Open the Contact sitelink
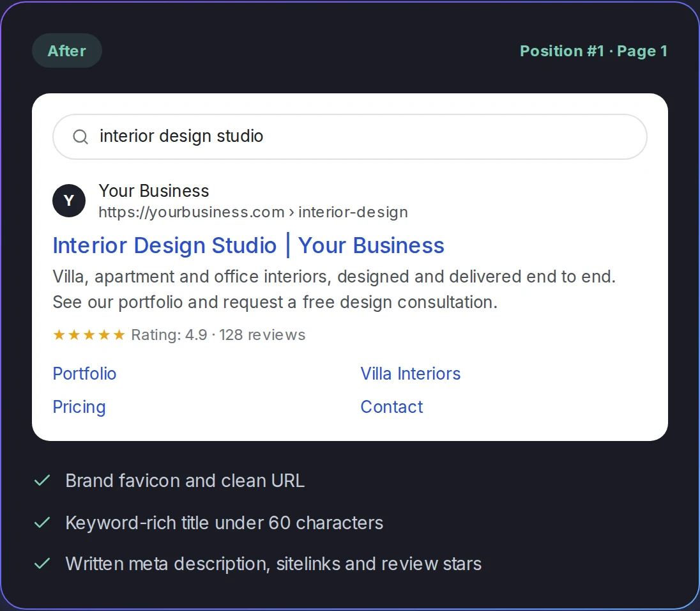The width and height of the screenshot is (700, 611). tap(392, 407)
